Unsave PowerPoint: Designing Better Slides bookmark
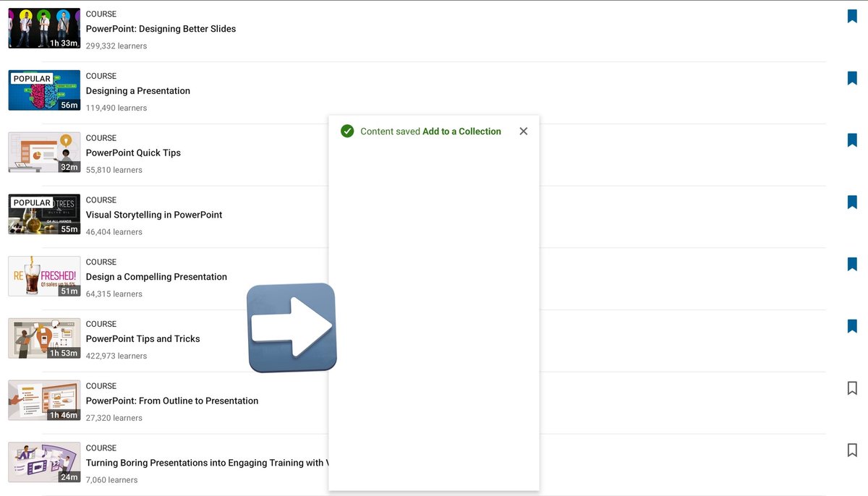This screenshot has height=496, width=868. pyautogui.click(x=852, y=17)
